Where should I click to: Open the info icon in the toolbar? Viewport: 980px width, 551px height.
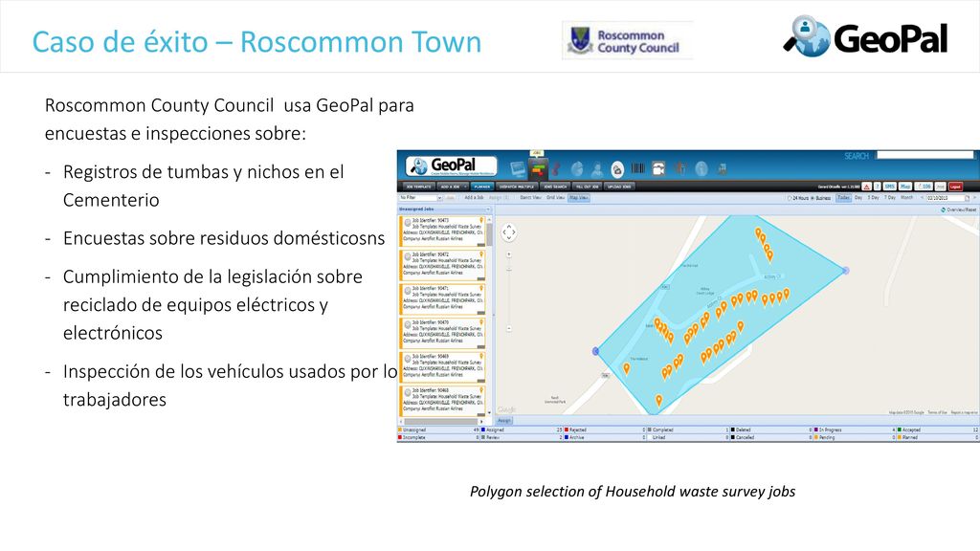click(702, 168)
